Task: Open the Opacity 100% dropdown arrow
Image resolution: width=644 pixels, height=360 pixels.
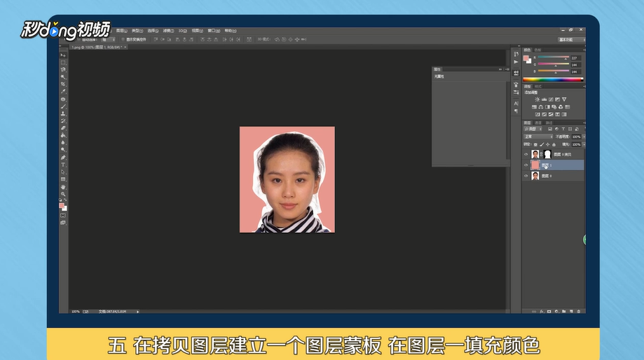Action: (x=584, y=137)
